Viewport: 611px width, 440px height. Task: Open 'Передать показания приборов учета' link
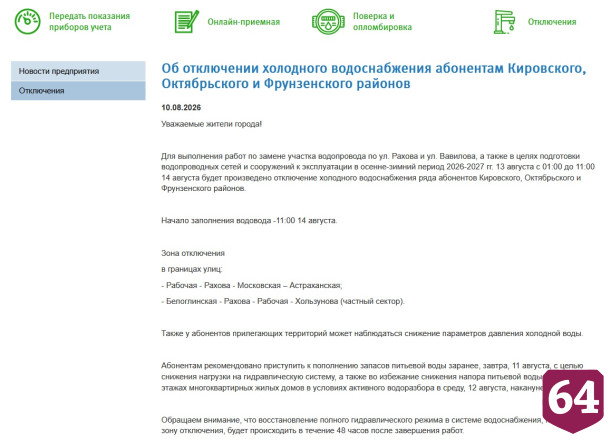click(89, 21)
